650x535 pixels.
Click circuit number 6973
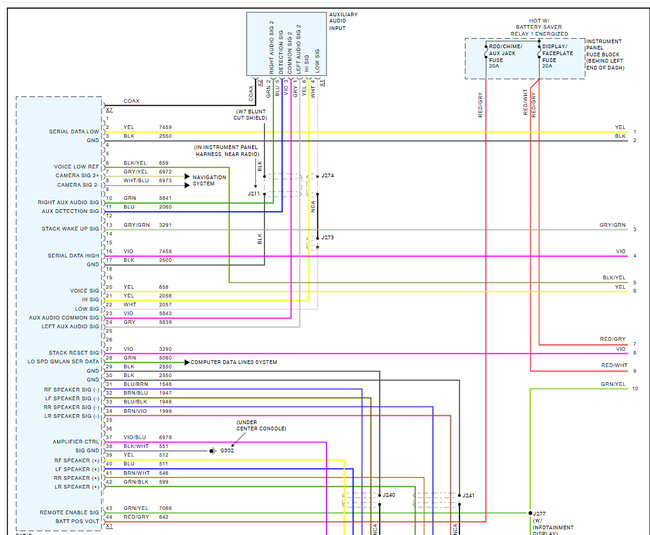[165, 181]
